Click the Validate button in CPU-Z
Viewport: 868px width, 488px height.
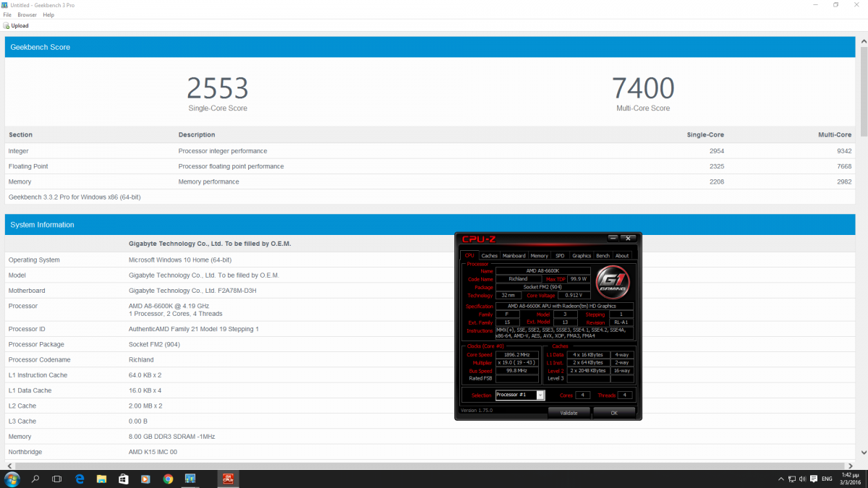click(569, 413)
